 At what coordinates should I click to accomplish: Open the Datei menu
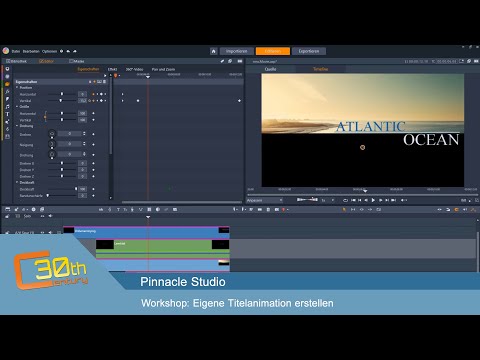pyautogui.click(x=16, y=51)
